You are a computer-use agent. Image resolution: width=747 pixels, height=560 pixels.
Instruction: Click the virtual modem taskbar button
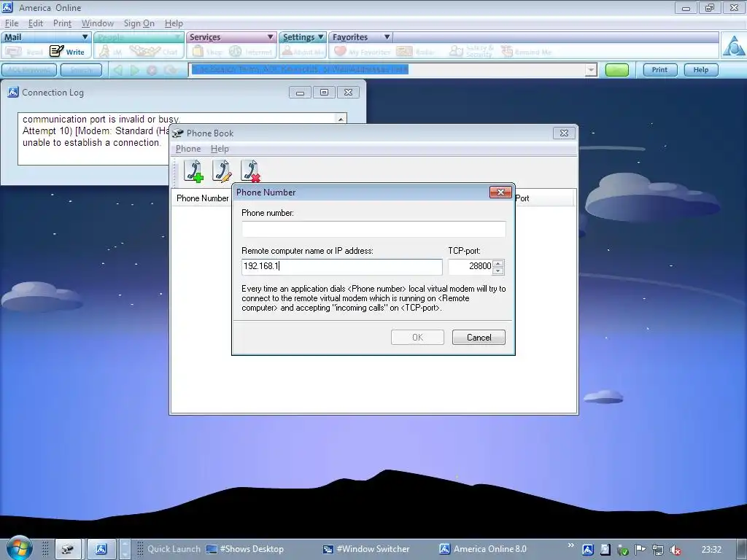pos(68,549)
